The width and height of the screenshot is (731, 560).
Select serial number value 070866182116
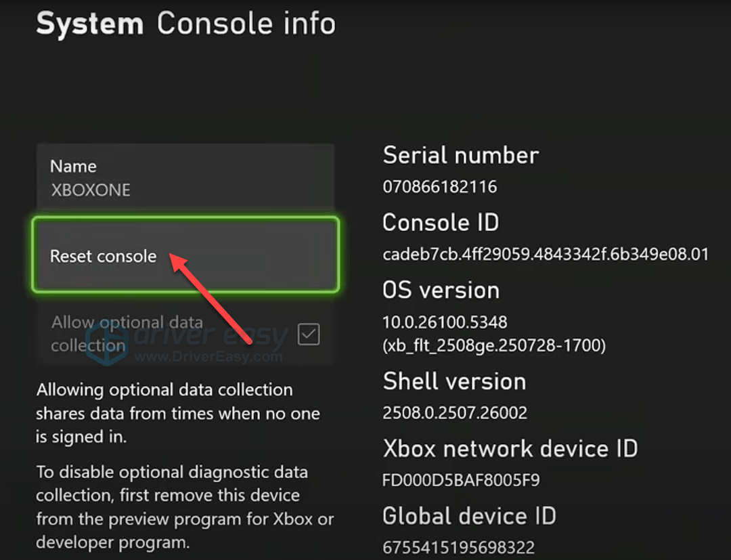coord(439,186)
